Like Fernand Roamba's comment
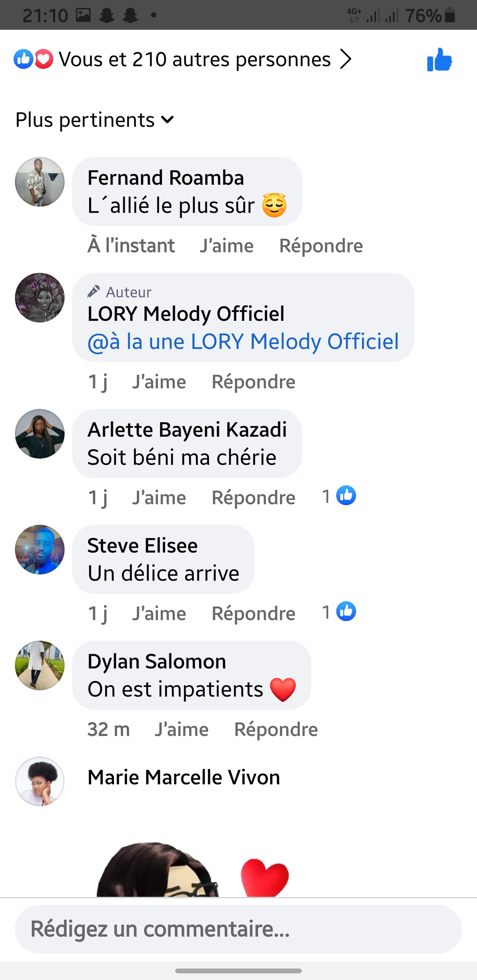 coord(227,245)
